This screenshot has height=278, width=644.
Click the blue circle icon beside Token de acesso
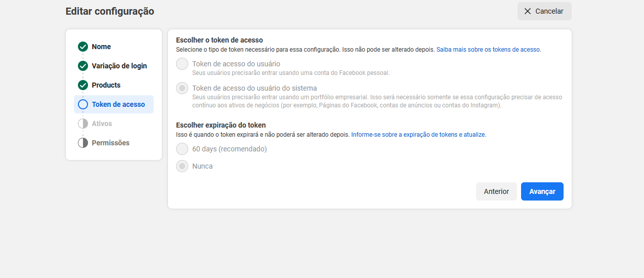[x=83, y=104]
